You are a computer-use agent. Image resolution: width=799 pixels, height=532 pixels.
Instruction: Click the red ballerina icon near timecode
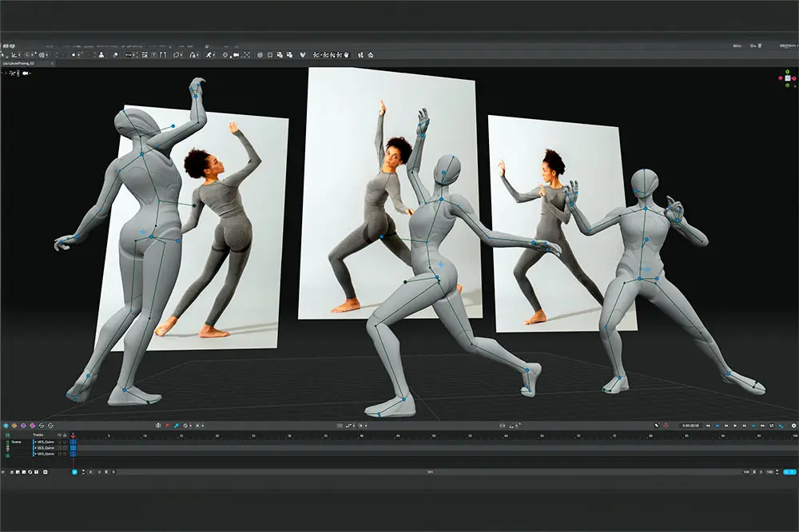tap(666, 426)
